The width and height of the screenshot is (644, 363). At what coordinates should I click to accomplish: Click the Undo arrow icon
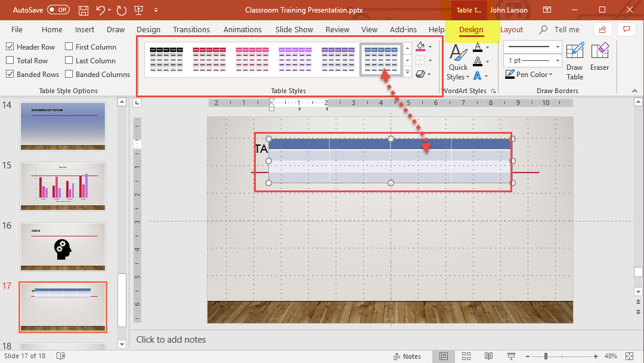tap(100, 10)
